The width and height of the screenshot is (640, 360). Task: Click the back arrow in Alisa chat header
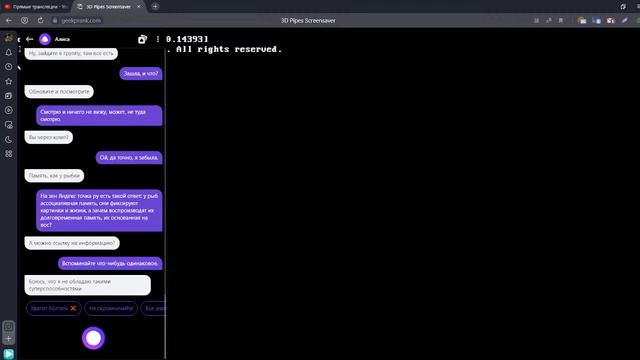tap(29, 39)
